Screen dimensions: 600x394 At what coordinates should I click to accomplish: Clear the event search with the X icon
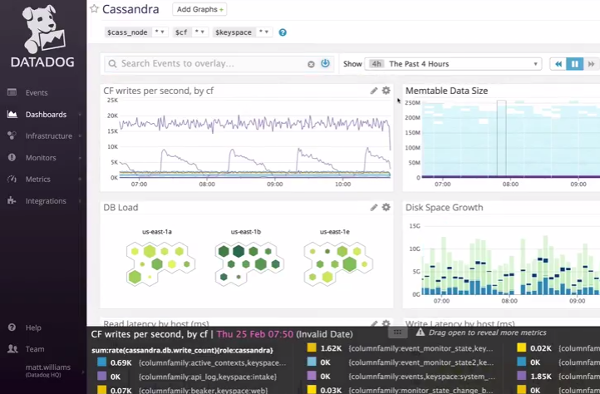tap(311, 64)
